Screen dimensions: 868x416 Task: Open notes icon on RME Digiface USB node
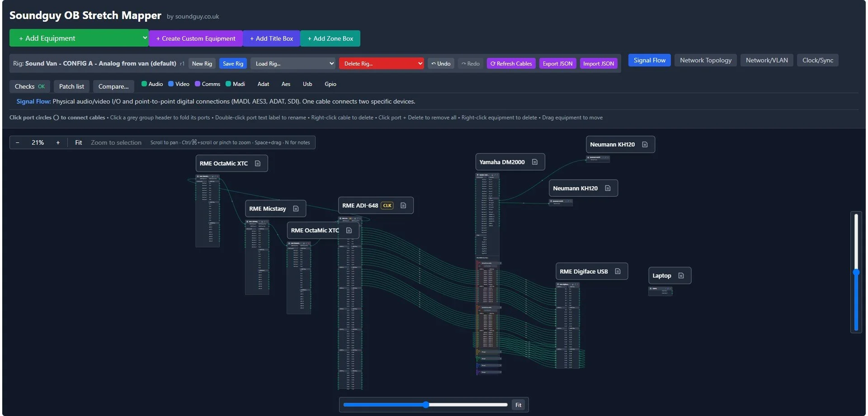[x=618, y=271]
